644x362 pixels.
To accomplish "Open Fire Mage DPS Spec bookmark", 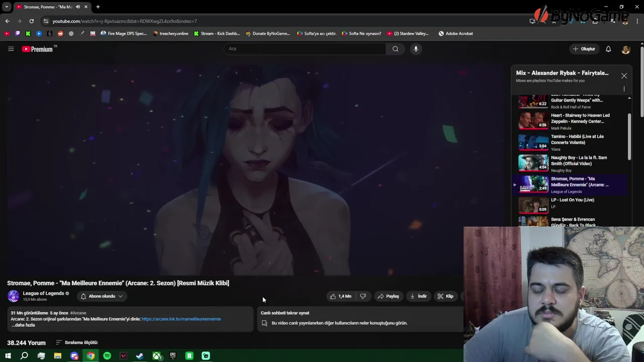I will coord(124,34).
